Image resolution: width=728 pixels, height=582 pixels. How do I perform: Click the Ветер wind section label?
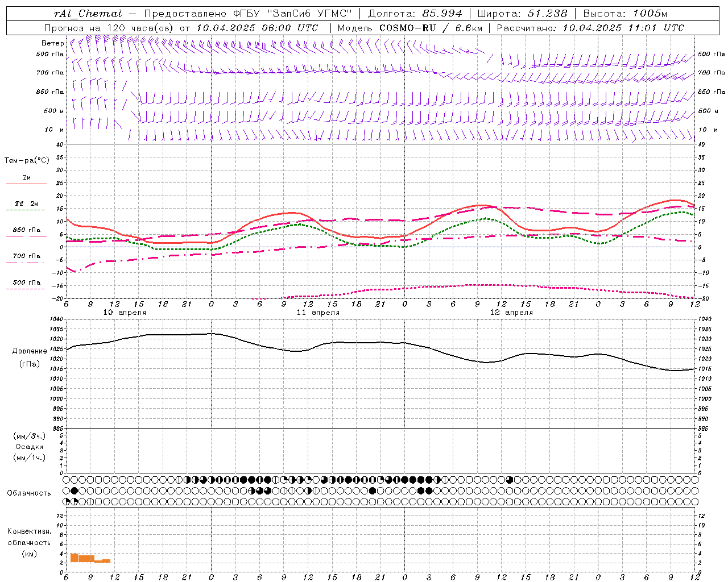tap(52, 43)
